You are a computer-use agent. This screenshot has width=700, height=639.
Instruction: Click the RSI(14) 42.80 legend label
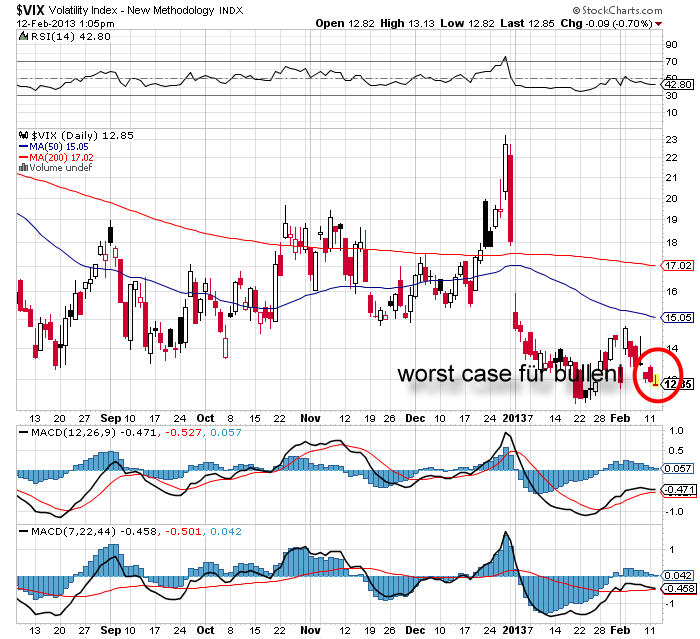pos(71,36)
